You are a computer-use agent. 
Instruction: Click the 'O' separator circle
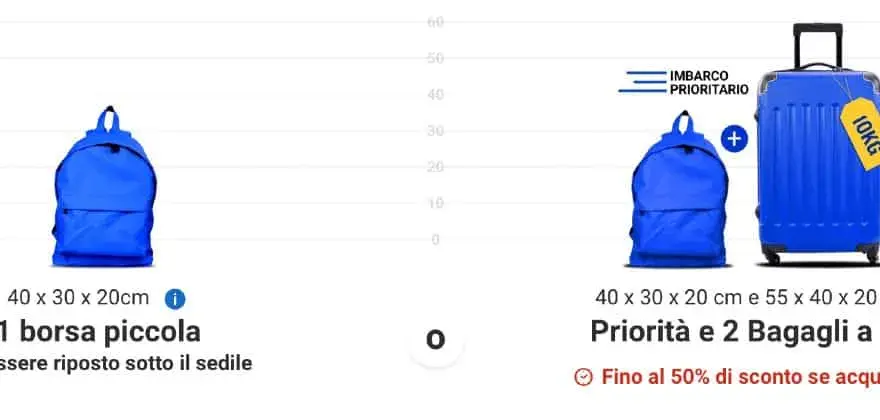pyautogui.click(x=436, y=340)
